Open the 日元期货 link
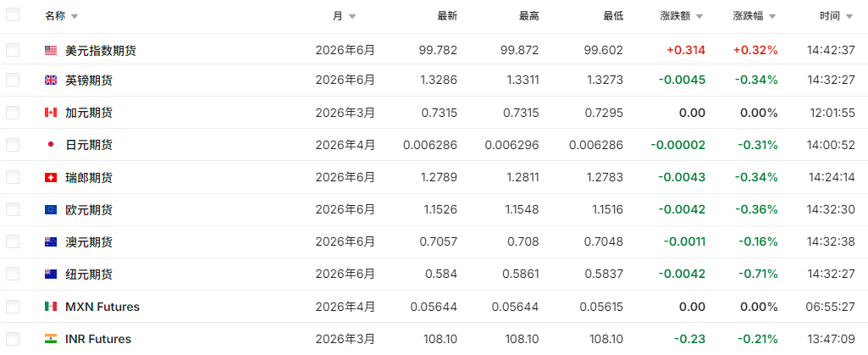 (x=89, y=145)
